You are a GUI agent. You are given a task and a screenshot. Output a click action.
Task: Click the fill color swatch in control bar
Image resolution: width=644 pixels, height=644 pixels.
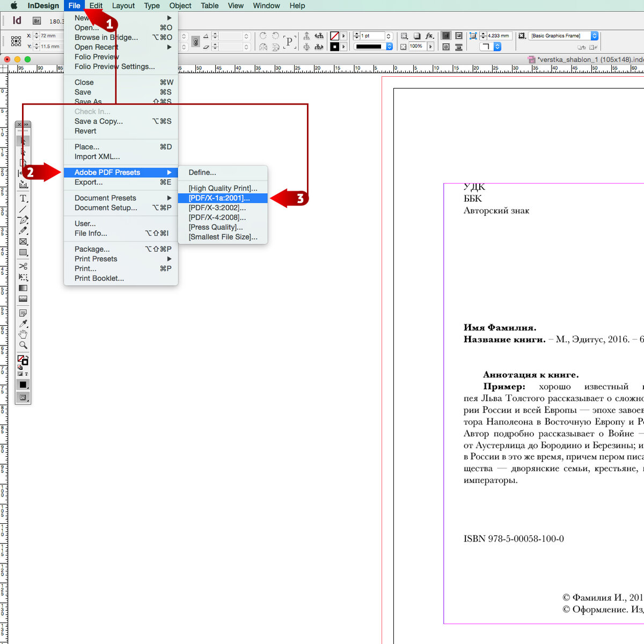coord(334,36)
